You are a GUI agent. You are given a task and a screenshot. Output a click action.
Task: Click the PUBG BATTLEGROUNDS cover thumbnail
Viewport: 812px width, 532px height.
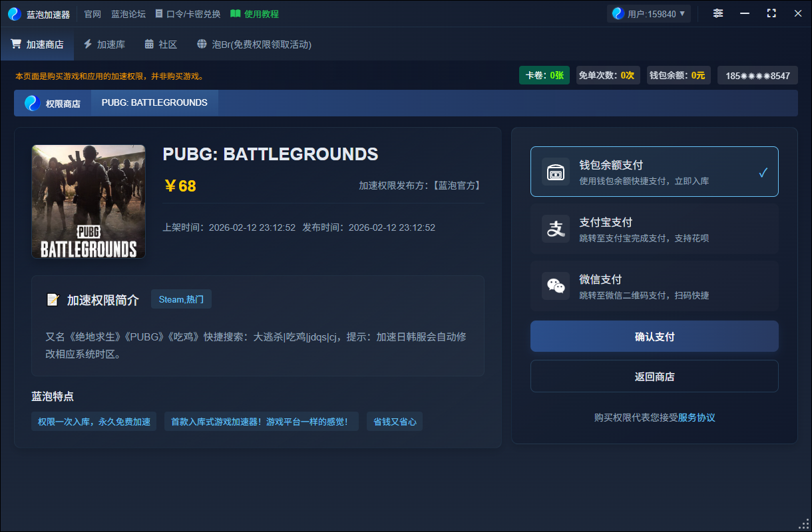89,201
